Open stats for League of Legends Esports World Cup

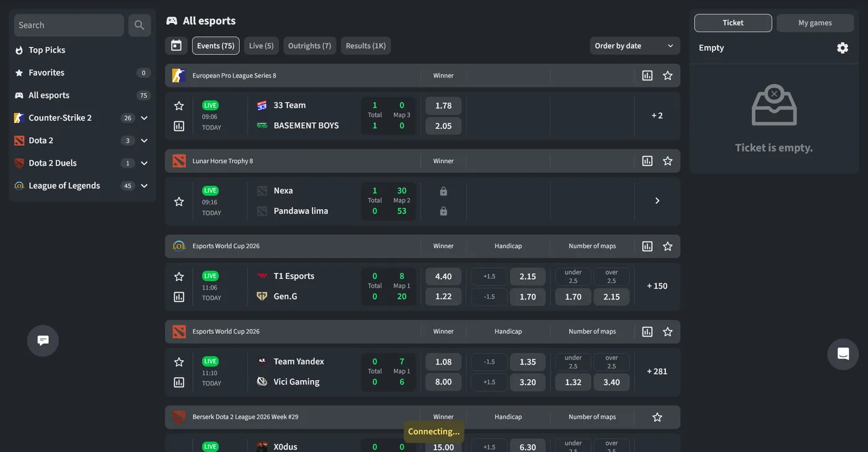(647, 246)
